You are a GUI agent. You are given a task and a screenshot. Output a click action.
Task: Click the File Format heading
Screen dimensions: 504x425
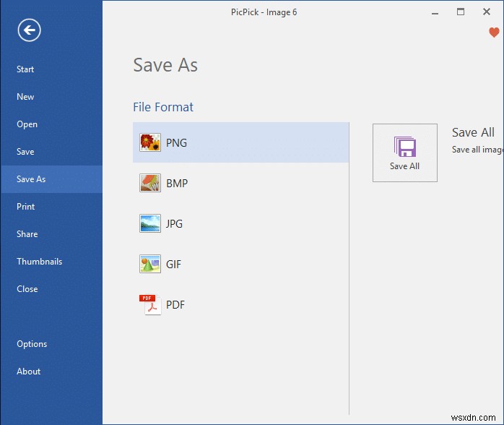163,107
